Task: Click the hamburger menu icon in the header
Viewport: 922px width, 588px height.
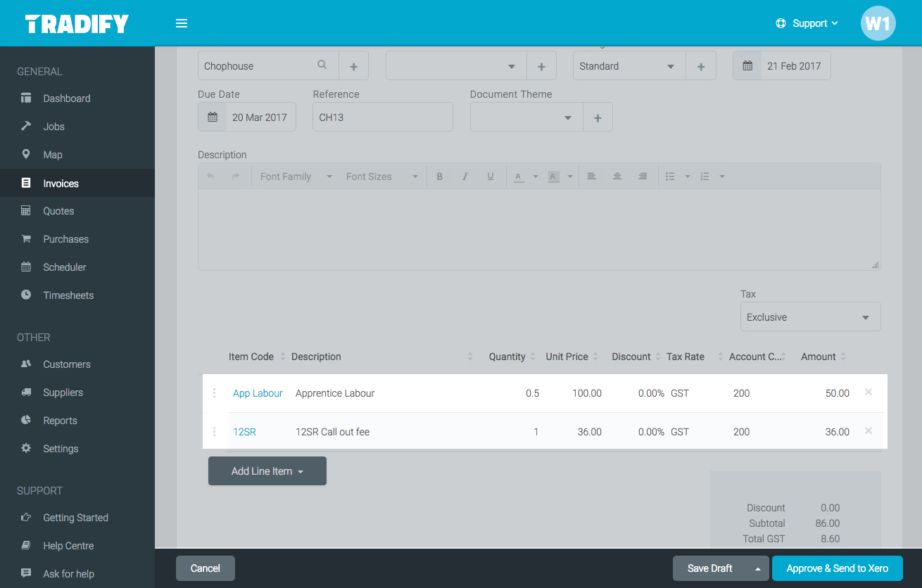Action: (182, 23)
